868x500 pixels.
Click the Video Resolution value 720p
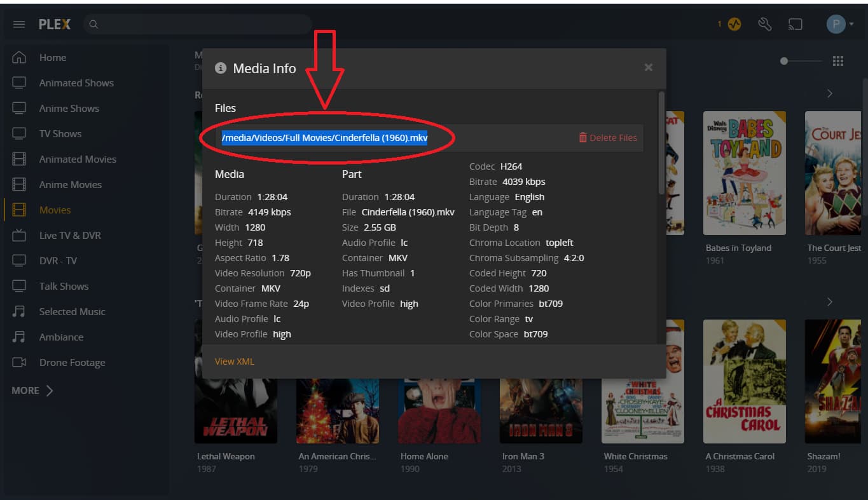299,273
